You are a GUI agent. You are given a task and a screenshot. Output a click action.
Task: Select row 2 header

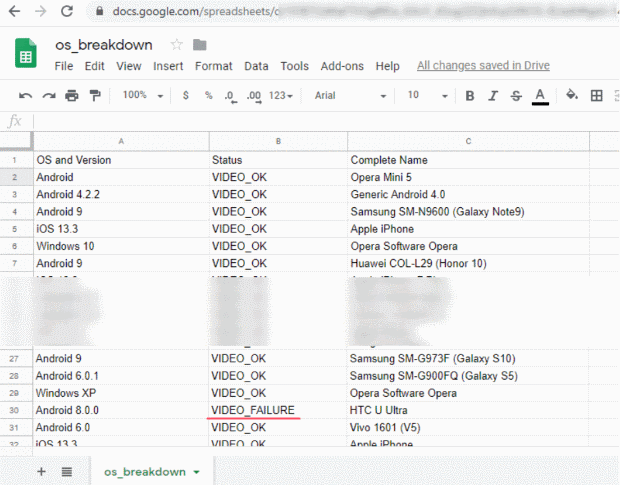tap(15, 177)
